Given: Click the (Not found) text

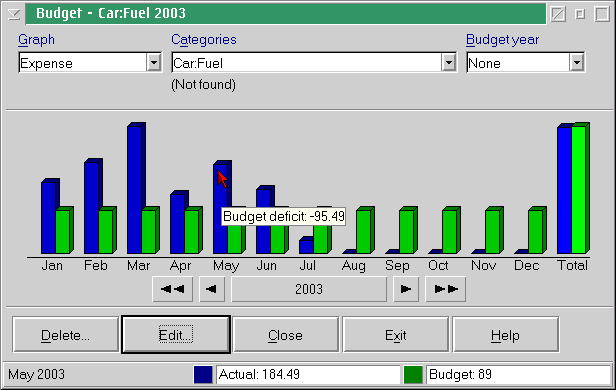Looking at the screenshot, I should [204, 84].
